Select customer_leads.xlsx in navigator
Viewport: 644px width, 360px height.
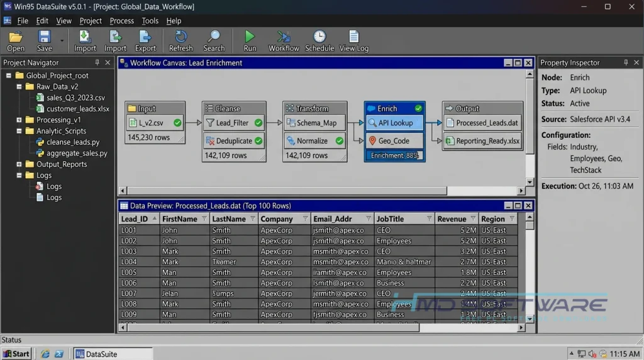(73, 109)
